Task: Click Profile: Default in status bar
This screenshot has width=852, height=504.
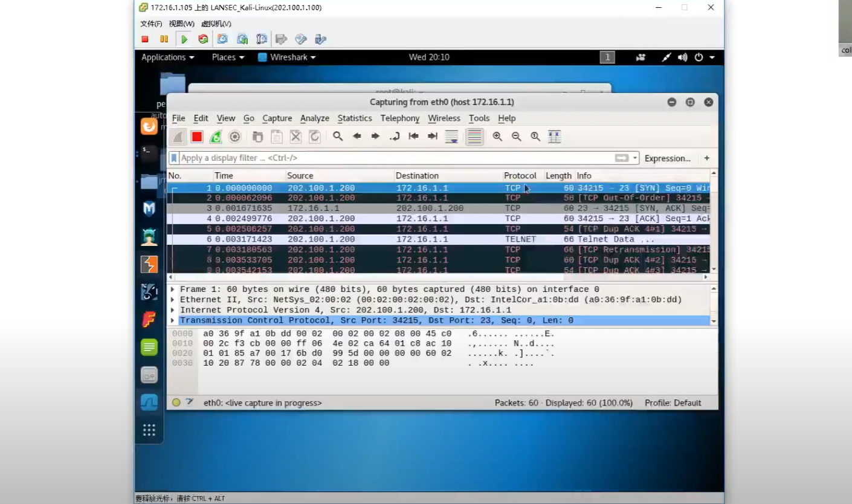Action: tap(673, 403)
